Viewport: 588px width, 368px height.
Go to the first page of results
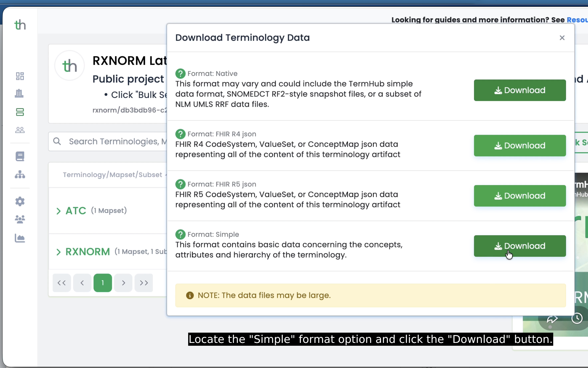[62, 283]
